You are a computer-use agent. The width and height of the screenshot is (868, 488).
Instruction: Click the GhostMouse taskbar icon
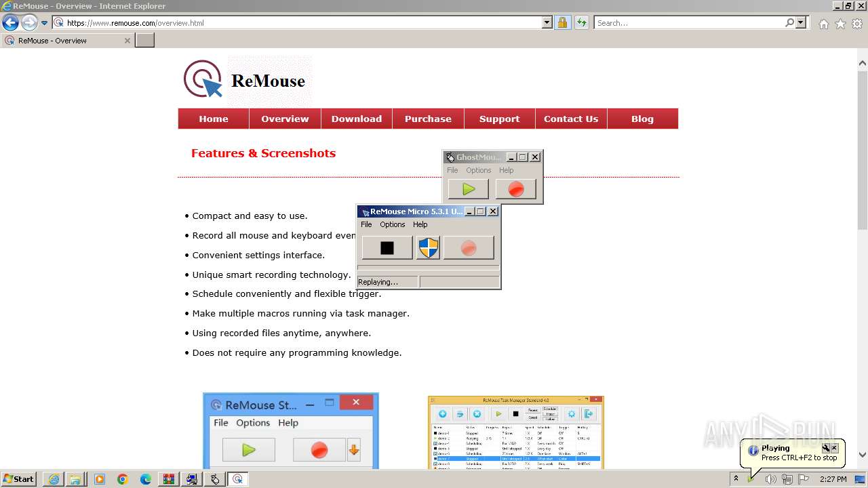point(214,479)
